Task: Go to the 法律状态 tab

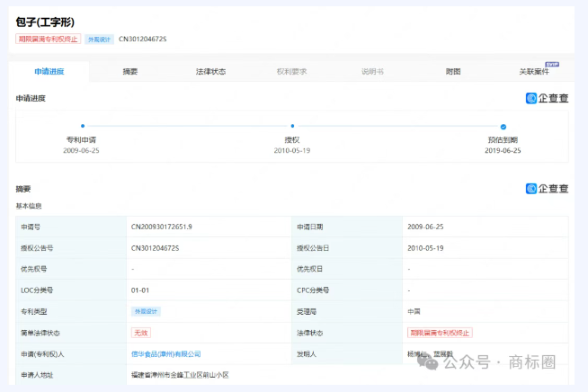Action: pos(211,71)
